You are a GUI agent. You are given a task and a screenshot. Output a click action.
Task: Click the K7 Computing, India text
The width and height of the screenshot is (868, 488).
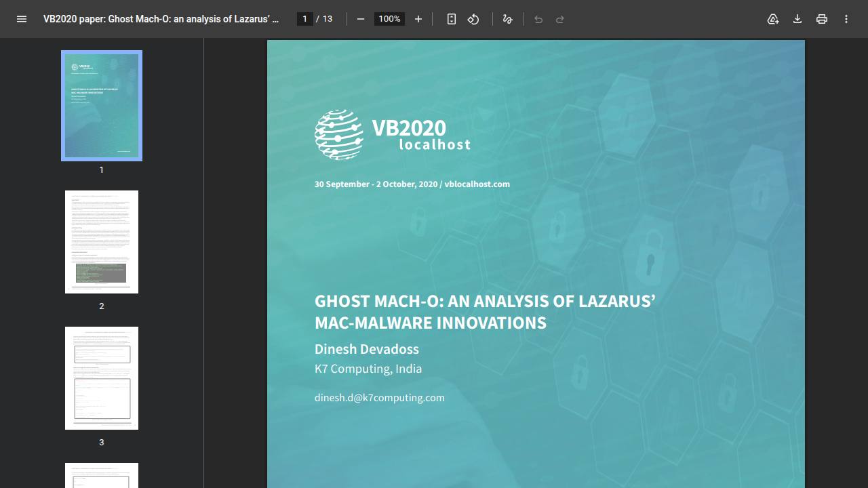click(x=368, y=369)
